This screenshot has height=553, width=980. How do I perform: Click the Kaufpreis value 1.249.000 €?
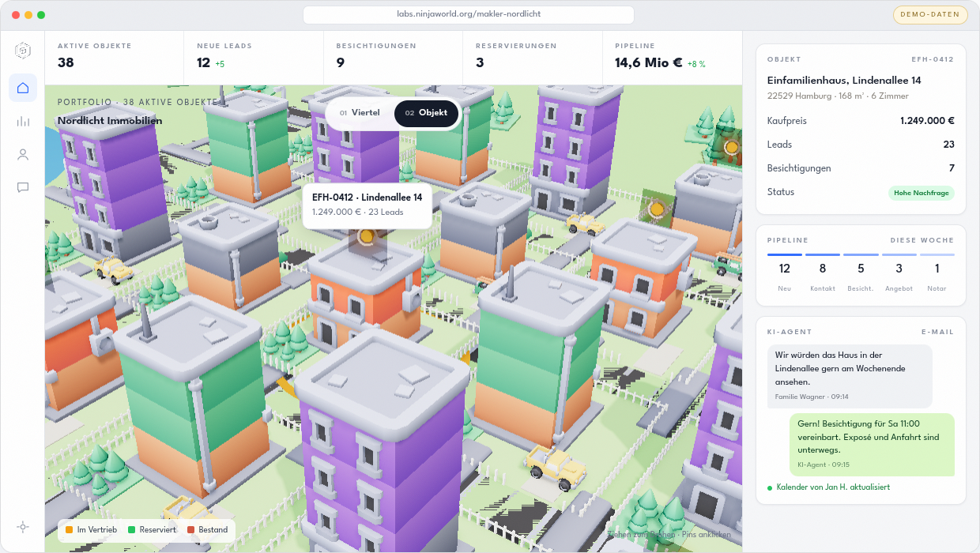click(x=927, y=121)
